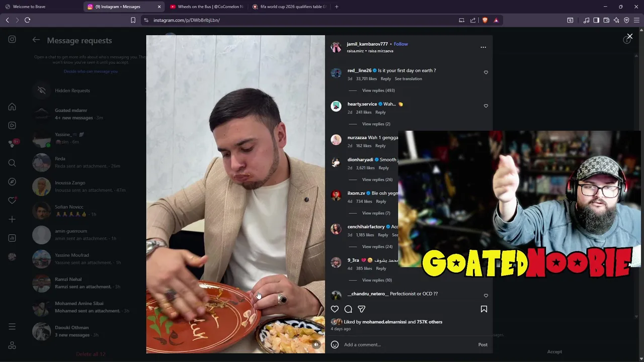Share the post via paper plane icon
Image resolution: width=644 pixels, height=362 pixels.
coord(361,309)
